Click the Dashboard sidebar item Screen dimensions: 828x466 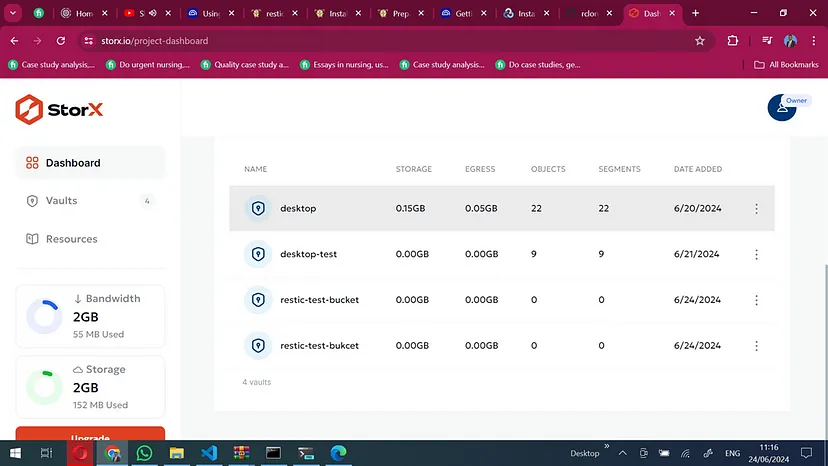pyautogui.click(x=72, y=163)
